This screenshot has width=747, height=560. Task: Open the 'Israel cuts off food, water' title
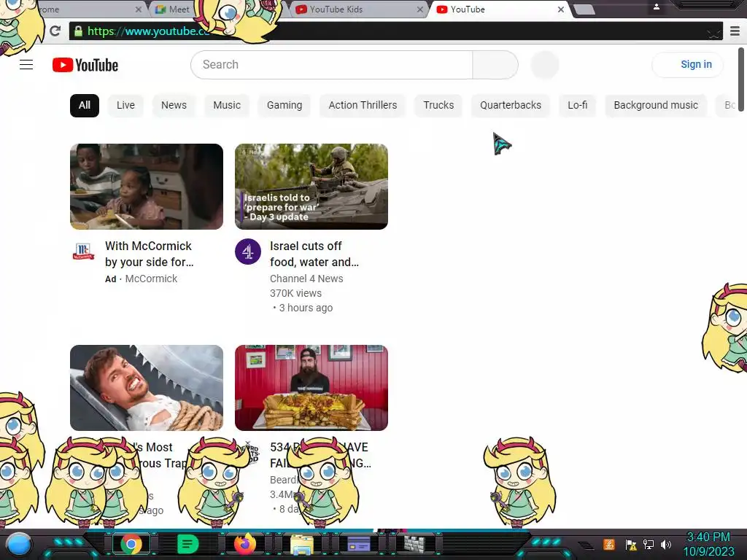pos(314,254)
